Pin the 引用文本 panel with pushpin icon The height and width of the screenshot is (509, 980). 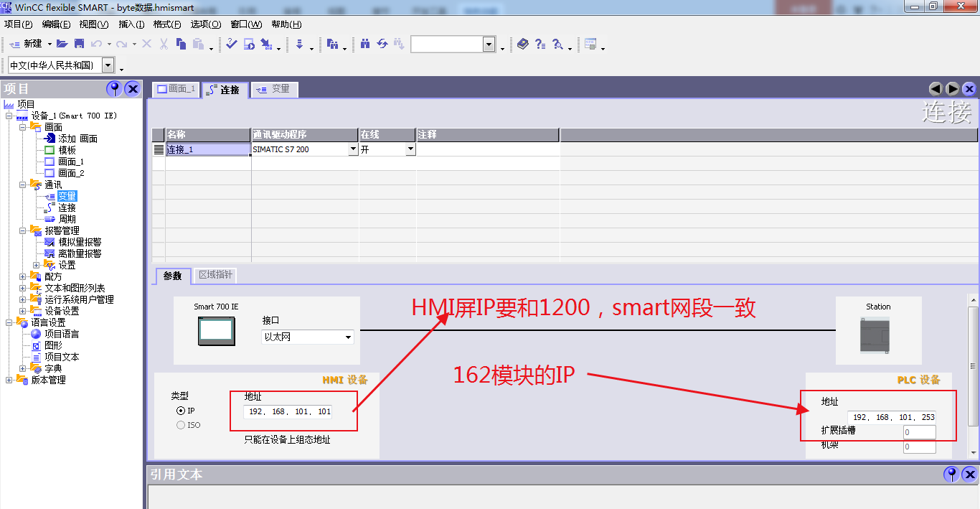coord(951,474)
